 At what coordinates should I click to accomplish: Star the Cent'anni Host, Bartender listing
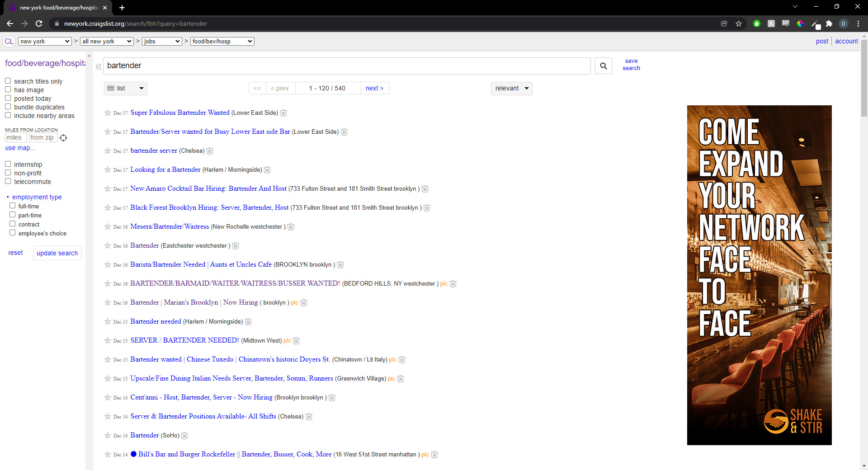(108, 398)
